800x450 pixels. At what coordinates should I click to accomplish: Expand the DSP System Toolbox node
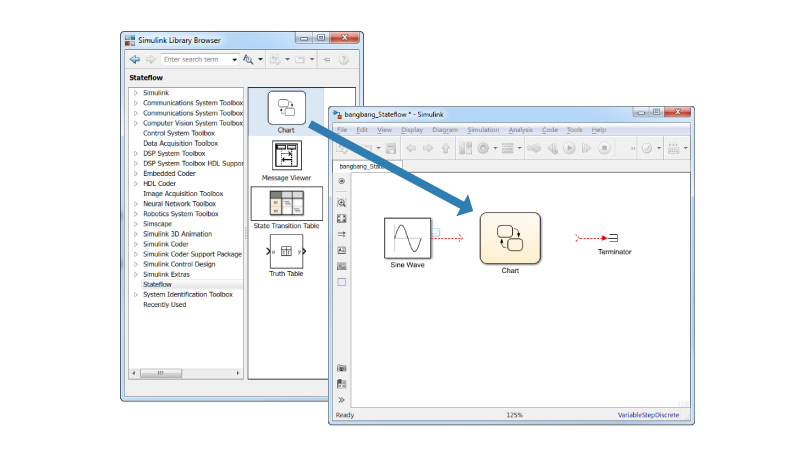pyautogui.click(x=135, y=153)
